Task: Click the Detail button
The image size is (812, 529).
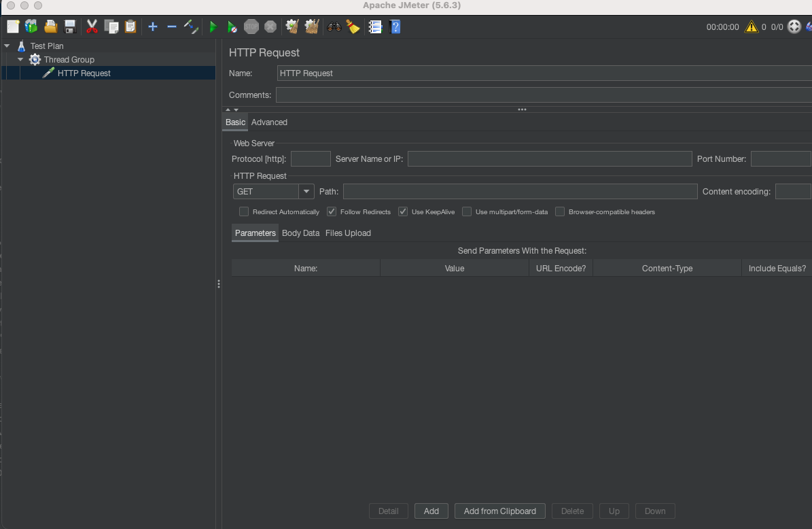Action: 389,511
